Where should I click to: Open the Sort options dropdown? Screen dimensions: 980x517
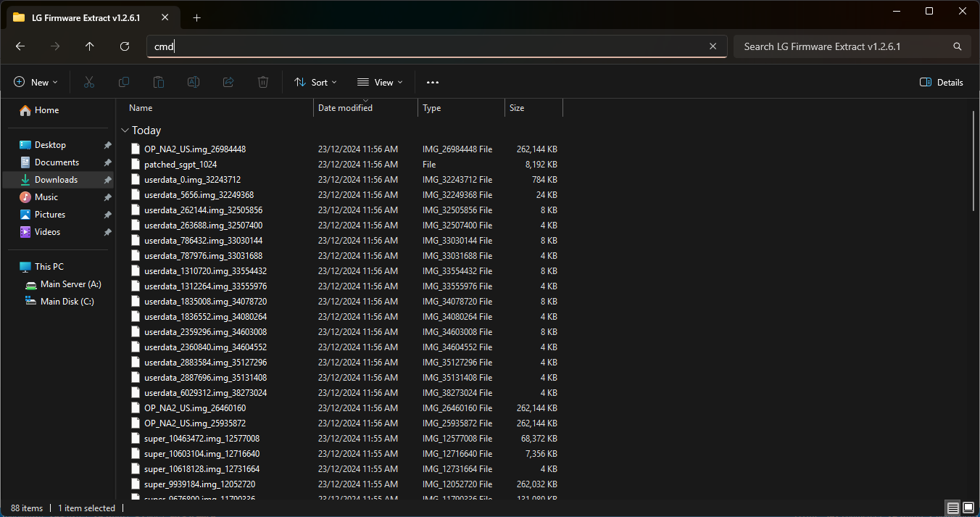tap(315, 82)
